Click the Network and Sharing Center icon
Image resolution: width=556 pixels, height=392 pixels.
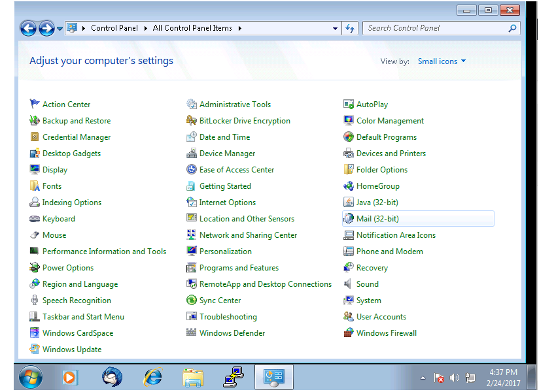coord(192,235)
